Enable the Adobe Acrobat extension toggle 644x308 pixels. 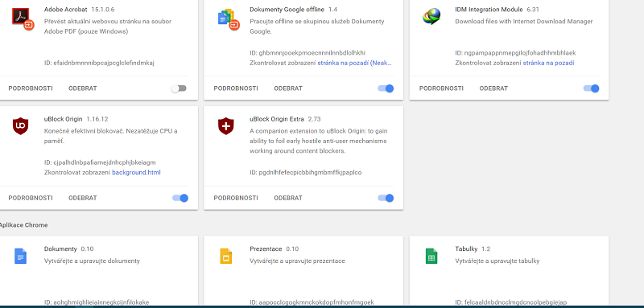pos(179,88)
